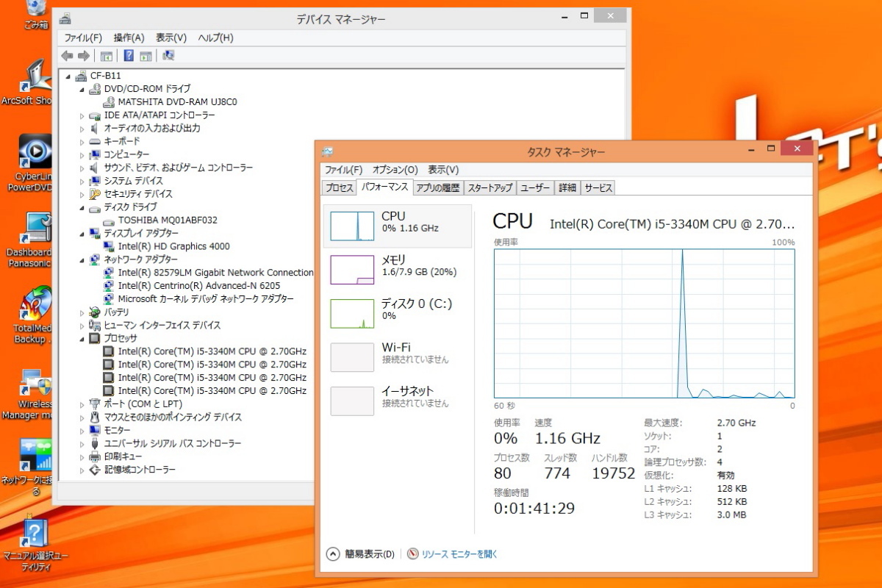Open the ヘルプ(H) menu in Device Manager
The image size is (882, 588).
pyautogui.click(x=215, y=37)
